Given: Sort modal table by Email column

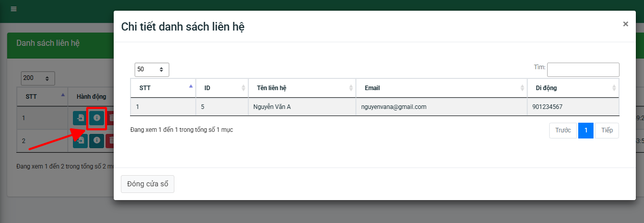Looking at the screenshot, I should (442, 88).
